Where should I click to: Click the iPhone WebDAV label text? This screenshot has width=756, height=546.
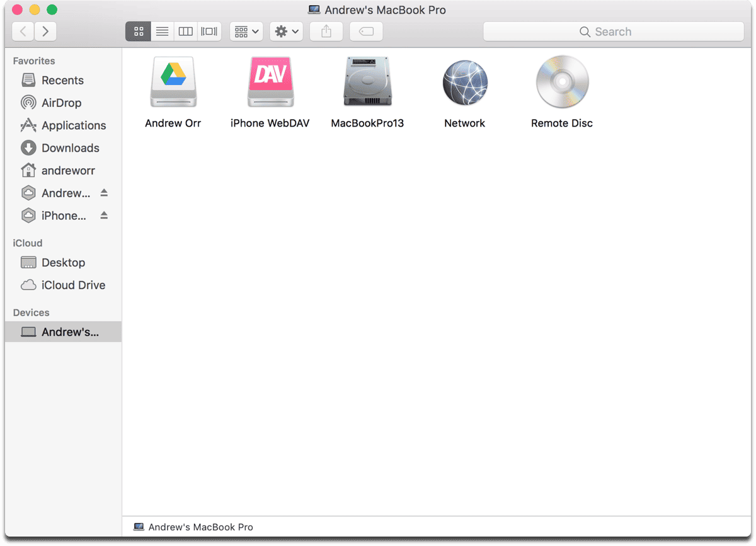(x=270, y=123)
